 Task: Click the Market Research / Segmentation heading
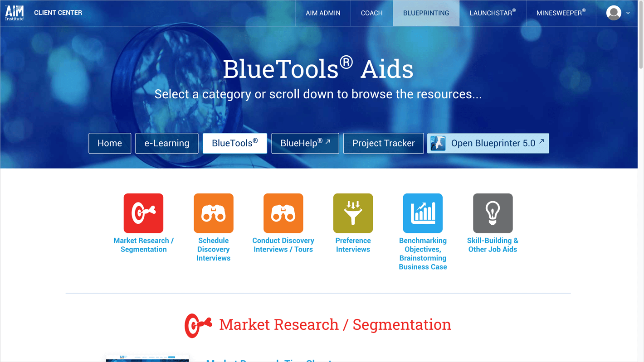335,325
